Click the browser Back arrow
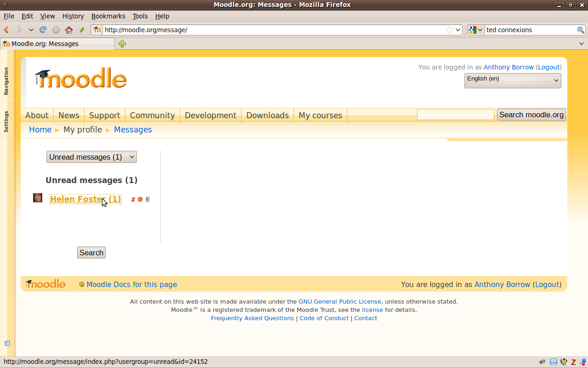588x368 pixels. click(x=6, y=30)
